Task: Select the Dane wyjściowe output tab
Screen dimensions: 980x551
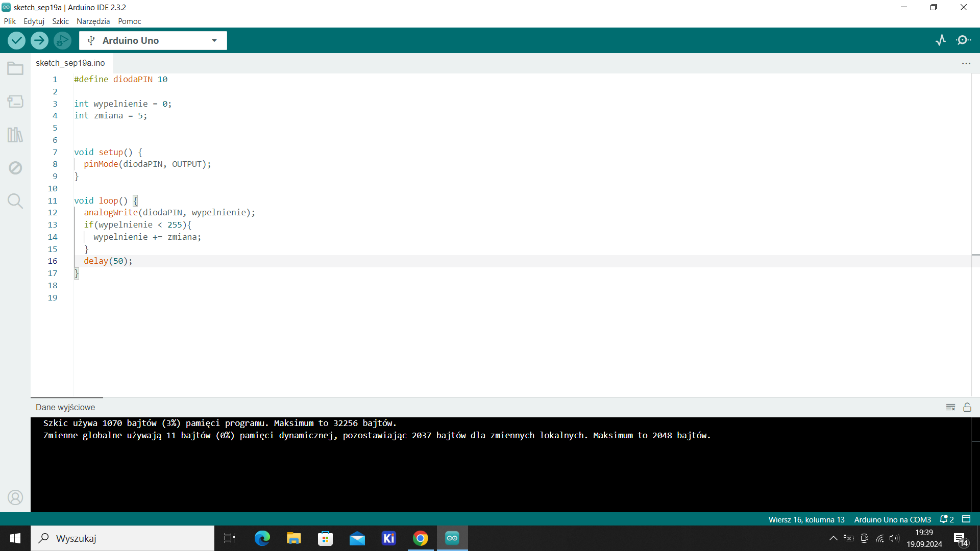Action: (65, 407)
